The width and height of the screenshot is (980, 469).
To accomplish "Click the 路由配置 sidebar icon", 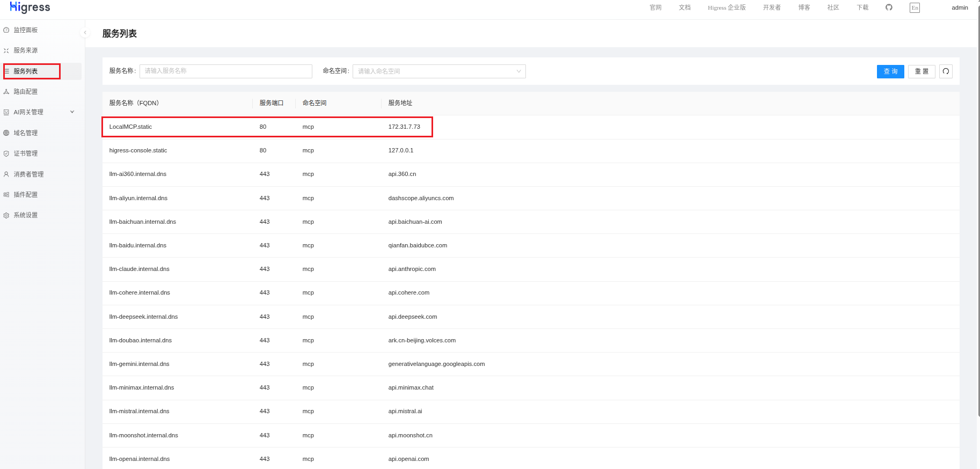I will [x=6, y=92].
